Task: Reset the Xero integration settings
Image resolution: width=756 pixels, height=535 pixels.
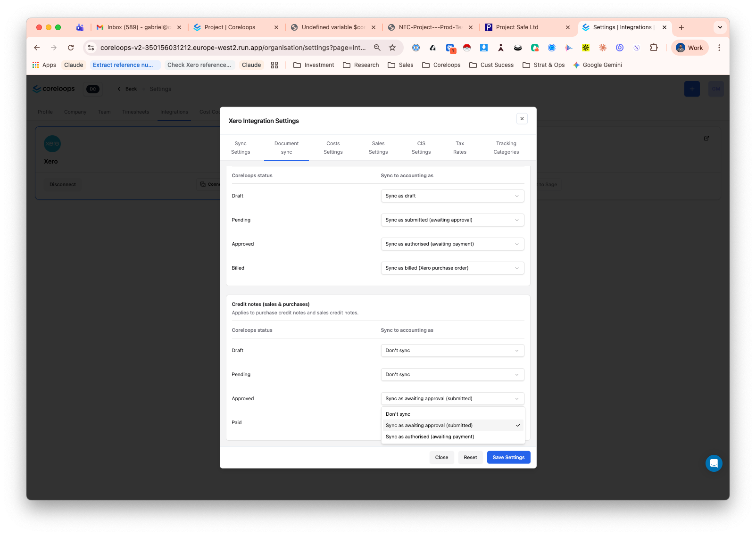Action: (x=470, y=458)
